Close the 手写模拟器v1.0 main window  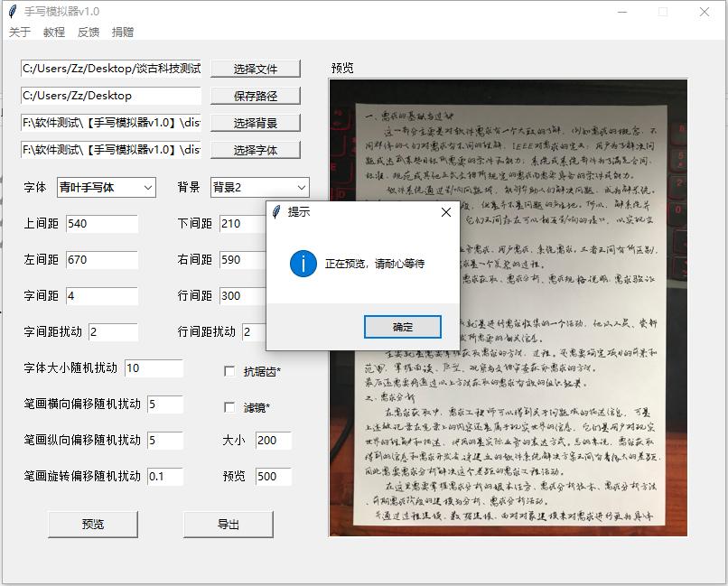point(704,12)
